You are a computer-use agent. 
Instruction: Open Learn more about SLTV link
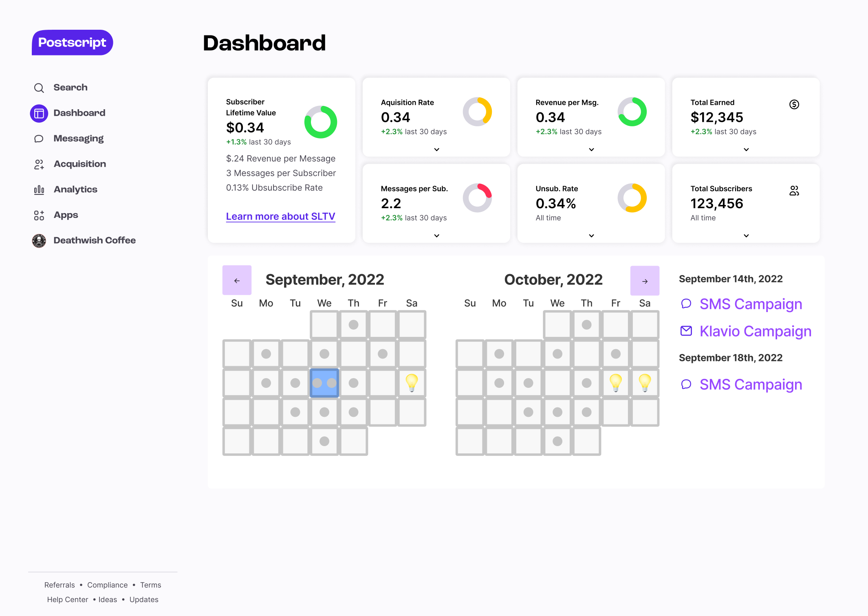point(281,216)
